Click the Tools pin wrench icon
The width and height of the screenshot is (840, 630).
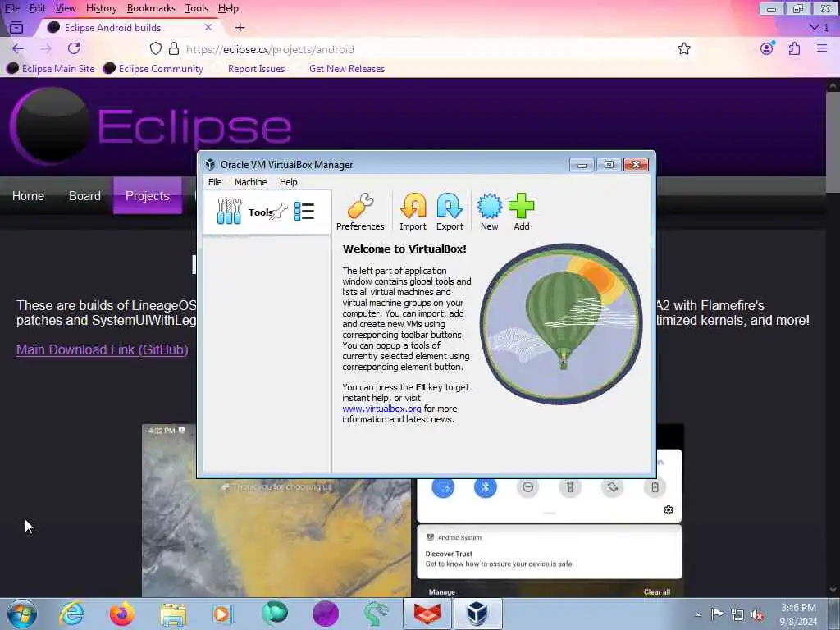[x=280, y=212]
